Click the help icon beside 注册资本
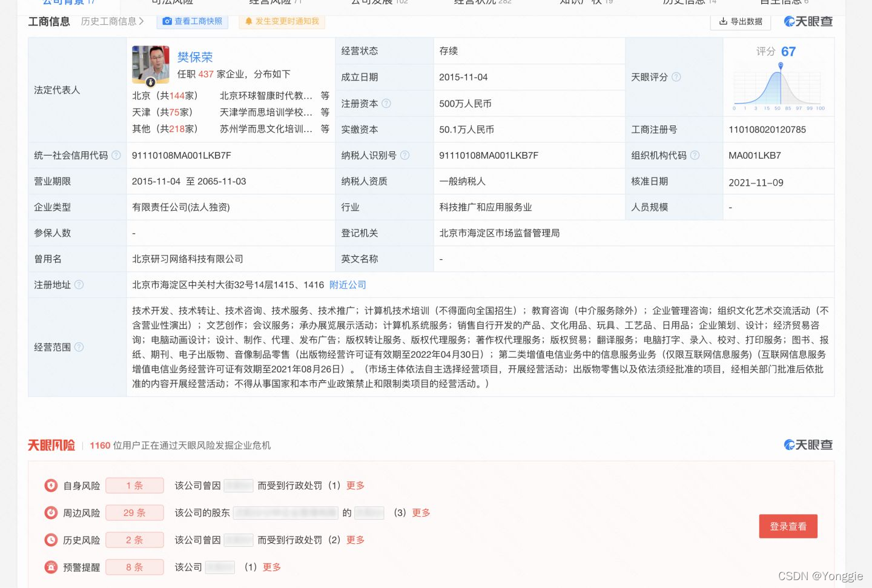The height and width of the screenshot is (588, 872). (386, 104)
